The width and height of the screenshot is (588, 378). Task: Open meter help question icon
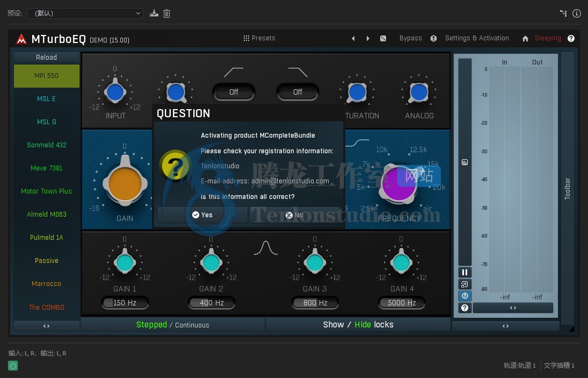[x=464, y=308]
